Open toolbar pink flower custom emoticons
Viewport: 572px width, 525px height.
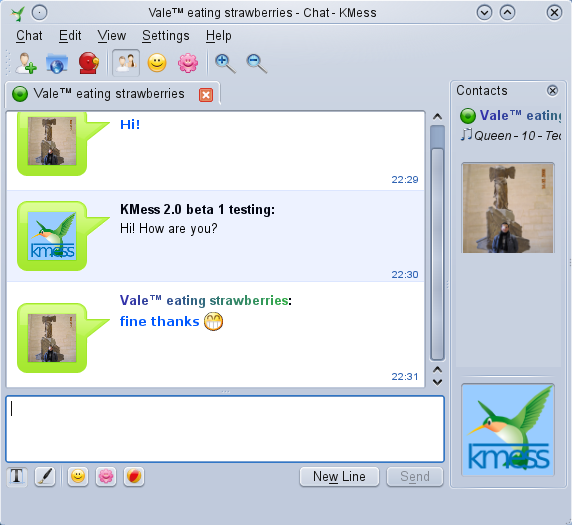coord(188,63)
